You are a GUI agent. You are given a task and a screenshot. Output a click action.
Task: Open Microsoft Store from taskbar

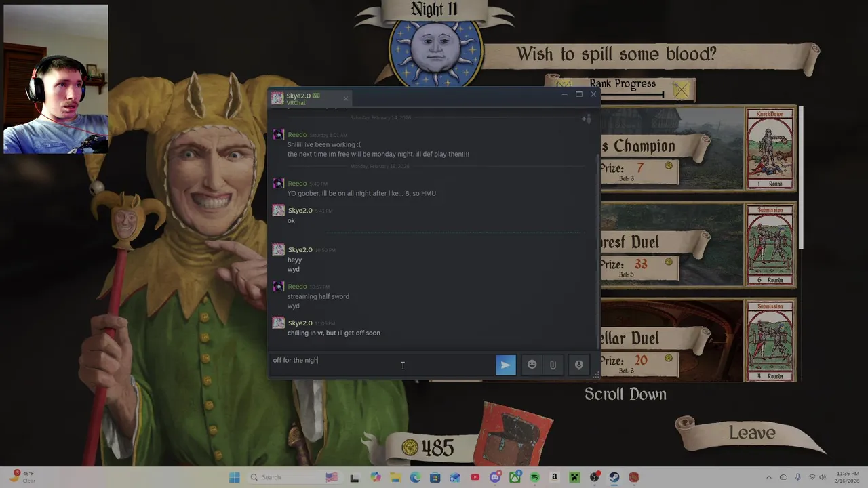coord(435,477)
